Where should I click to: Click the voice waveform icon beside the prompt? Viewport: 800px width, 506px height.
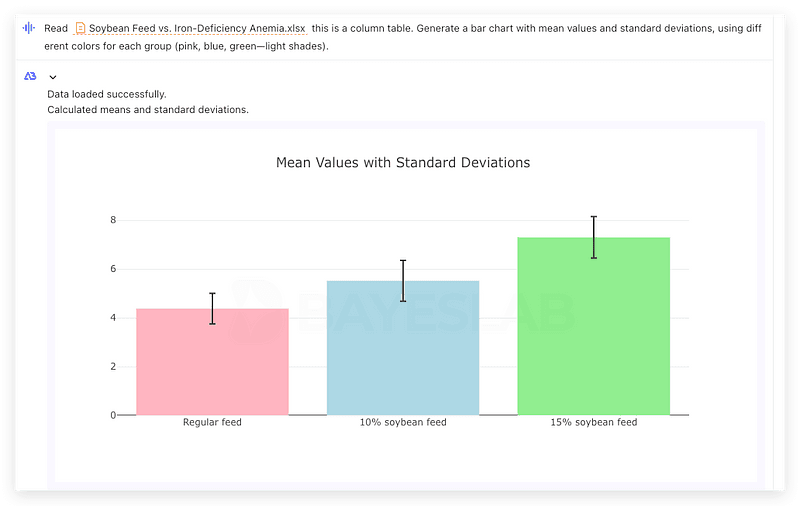coord(29,28)
